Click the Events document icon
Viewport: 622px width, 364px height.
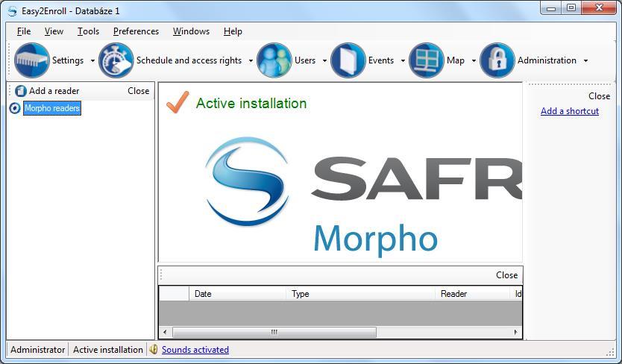point(348,60)
